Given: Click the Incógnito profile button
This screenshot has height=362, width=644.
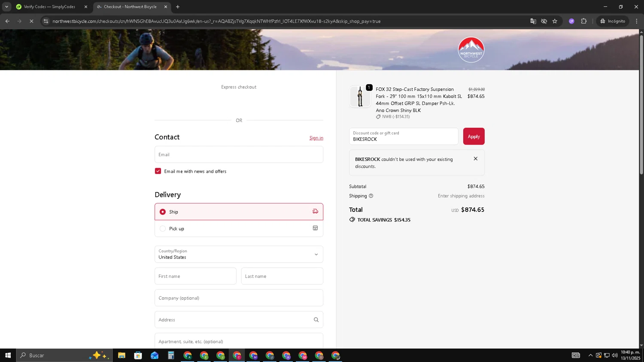Looking at the screenshot, I should click(x=613, y=21).
